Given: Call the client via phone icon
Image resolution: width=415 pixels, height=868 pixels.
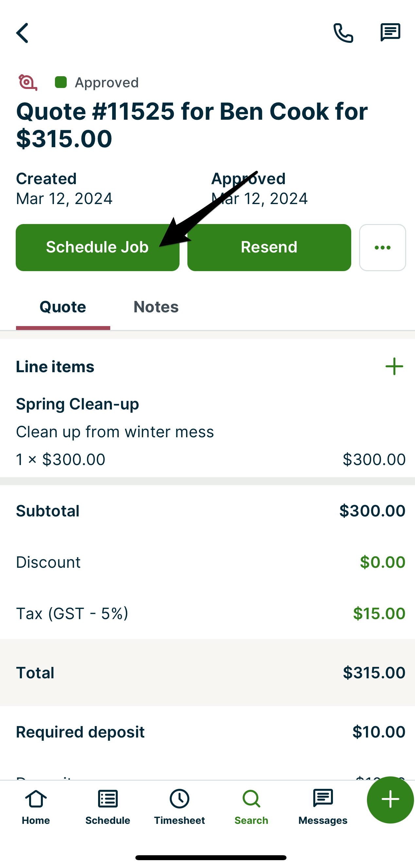Looking at the screenshot, I should pos(343,33).
